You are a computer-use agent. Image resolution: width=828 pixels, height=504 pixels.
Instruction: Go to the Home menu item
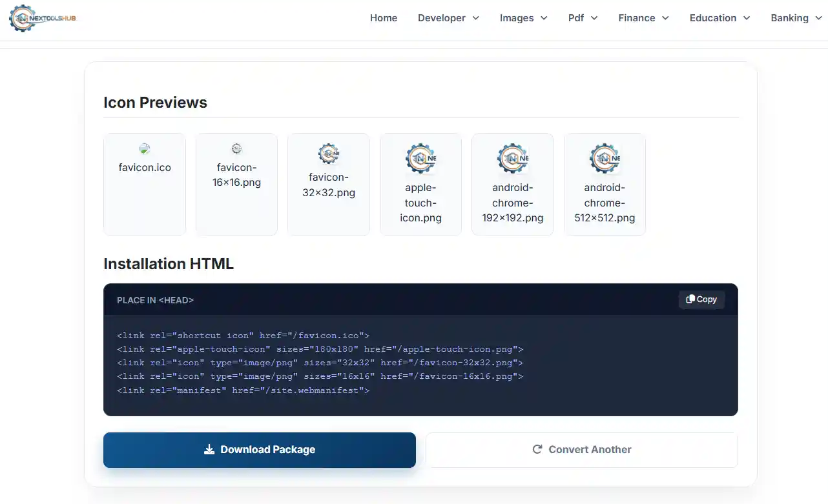[384, 18]
